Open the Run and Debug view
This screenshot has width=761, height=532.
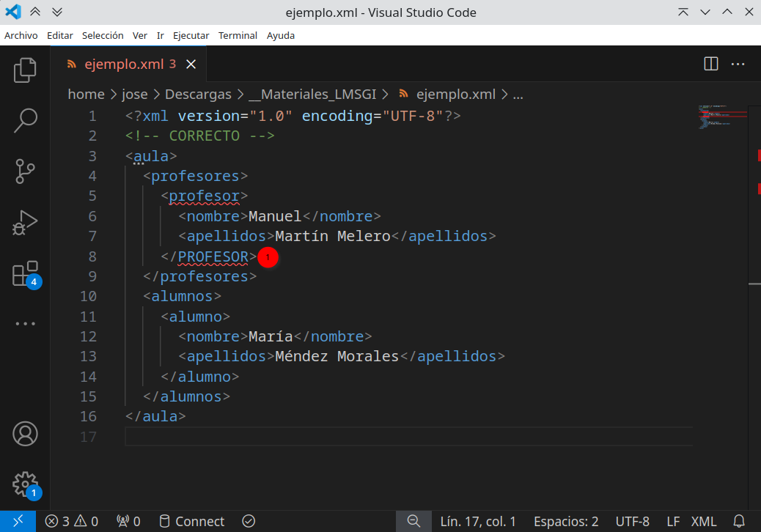point(25,223)
